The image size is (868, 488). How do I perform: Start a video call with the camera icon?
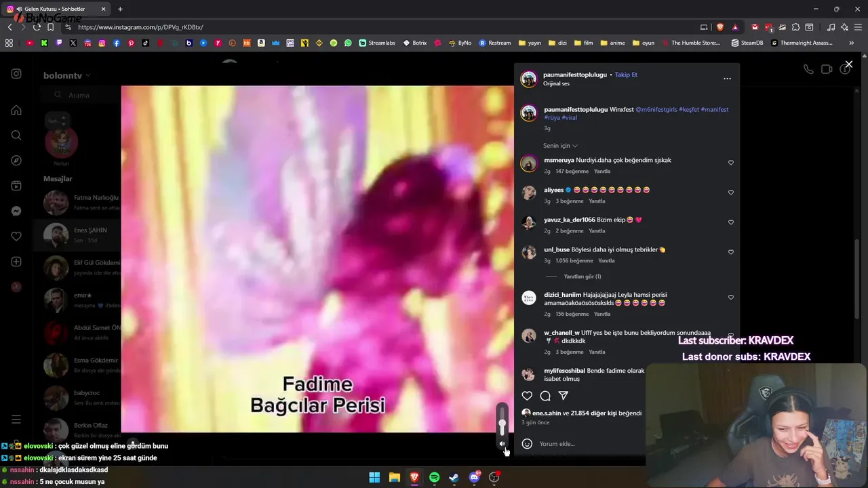[827, 69]
